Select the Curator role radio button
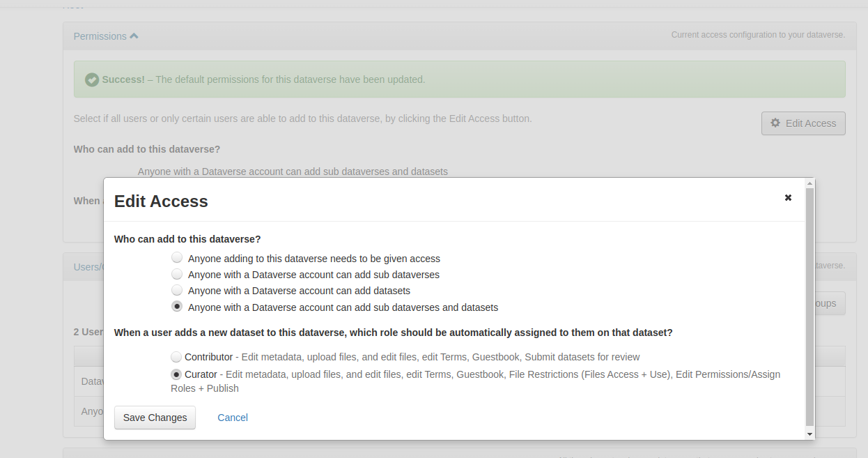This screenshot has height=458, width=868. click(176, 374)
